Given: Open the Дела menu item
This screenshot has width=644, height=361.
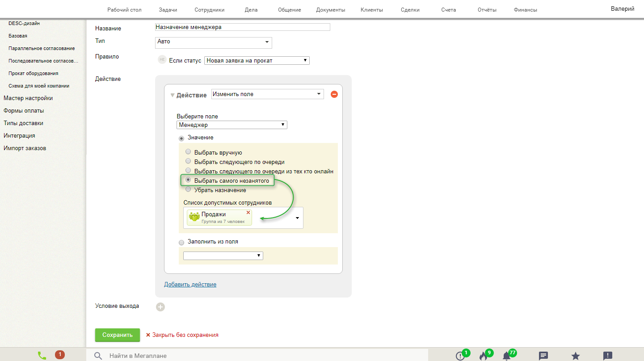Looking at the screenshot, I should click(251, 10).
